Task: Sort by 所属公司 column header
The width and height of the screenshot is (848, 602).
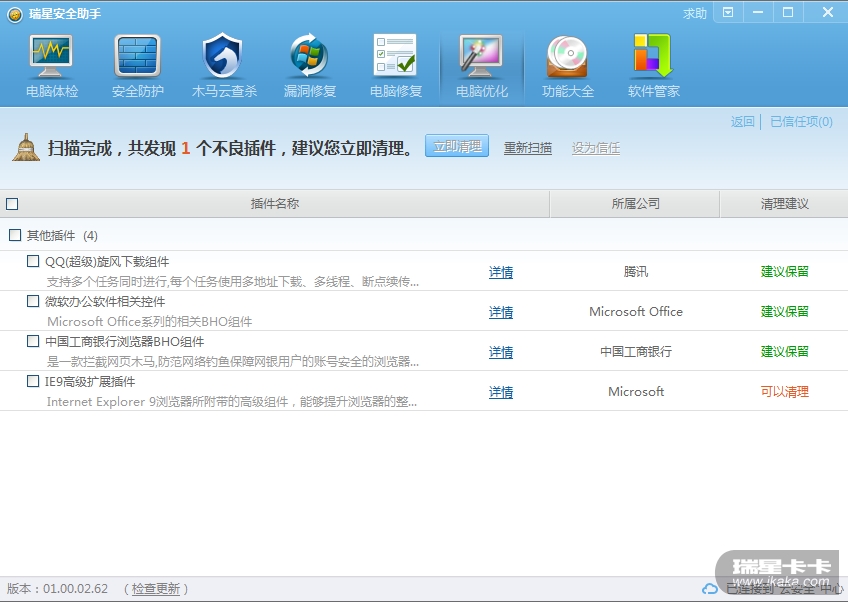Action: coord(635,204)
